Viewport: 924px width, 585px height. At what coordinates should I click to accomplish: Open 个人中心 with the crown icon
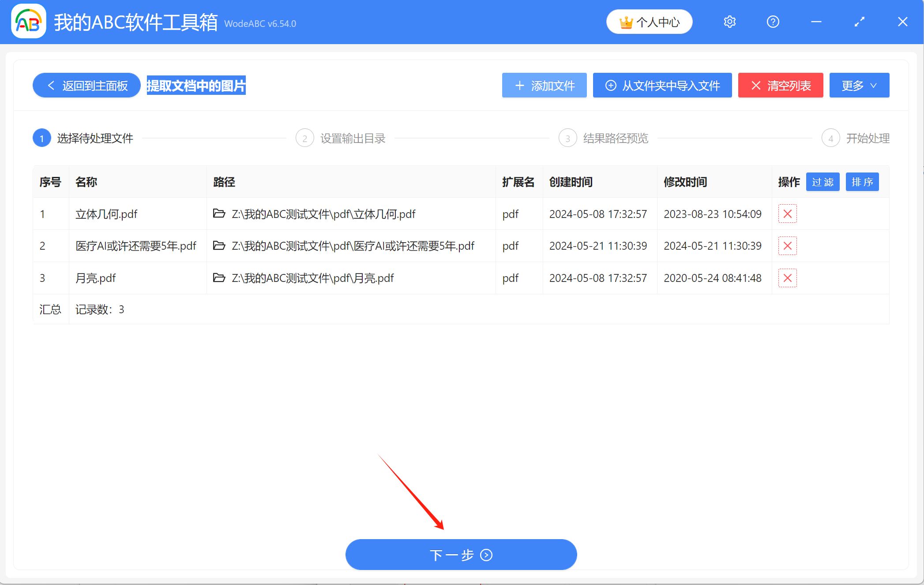point(649,21)
